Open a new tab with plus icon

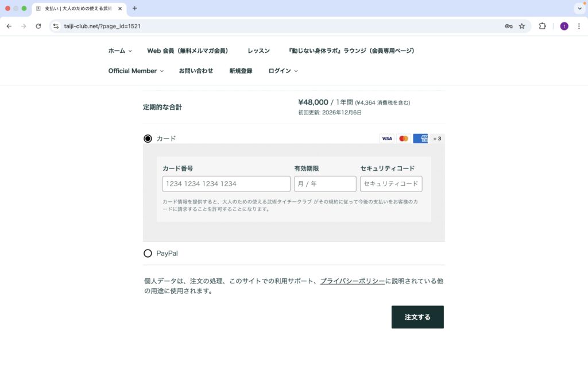135,9
